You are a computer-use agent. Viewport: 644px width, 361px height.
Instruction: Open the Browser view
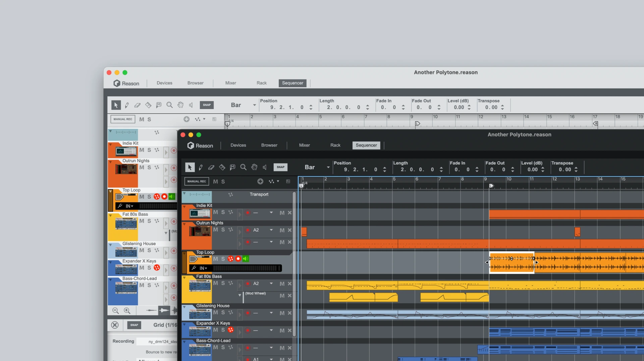(269, 145)
